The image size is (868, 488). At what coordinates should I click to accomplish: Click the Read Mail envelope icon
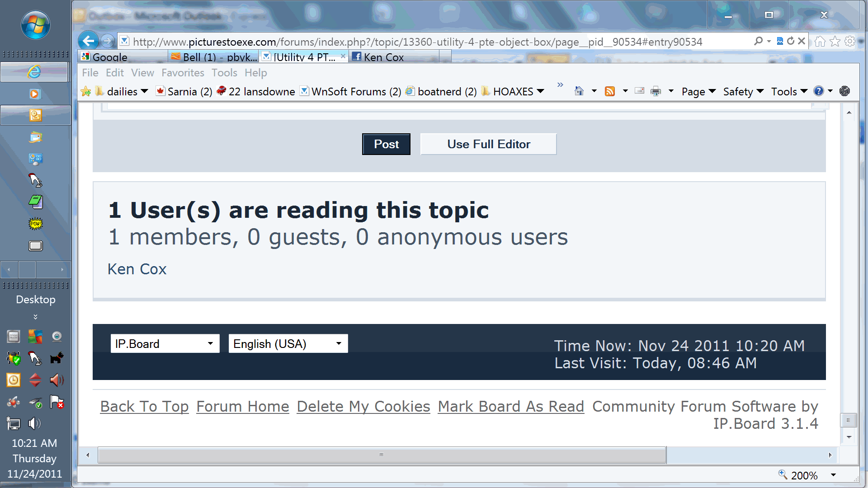click(639, 91)
